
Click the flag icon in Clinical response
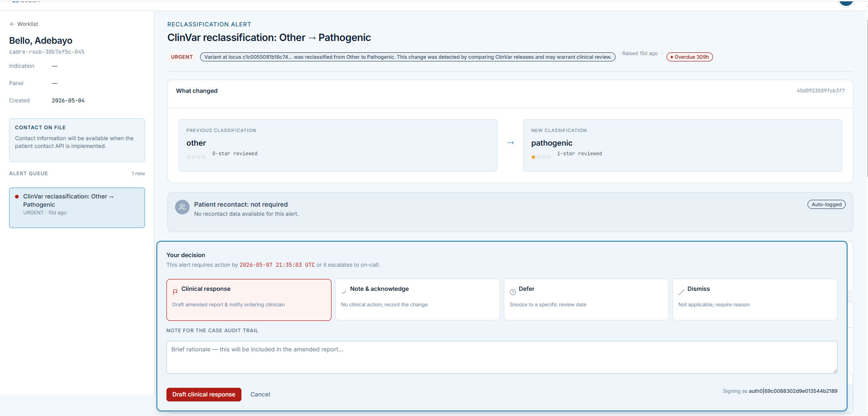(x=175, y=292)
